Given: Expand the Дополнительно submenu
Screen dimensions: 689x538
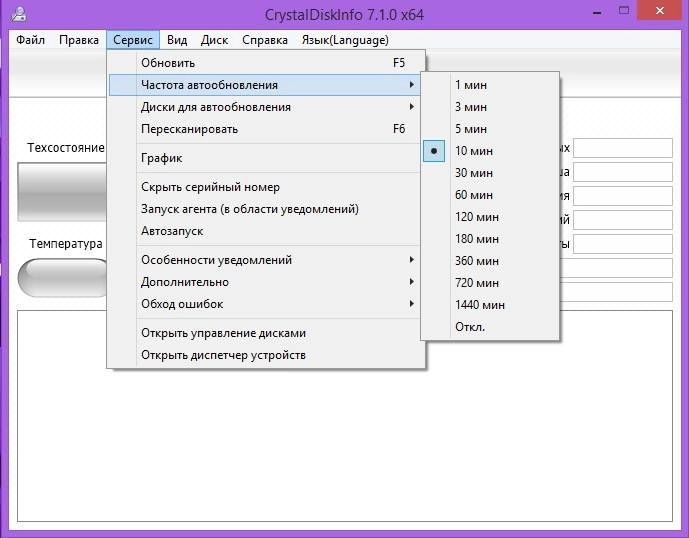Looking at the screenshot, I should [265, 282].
